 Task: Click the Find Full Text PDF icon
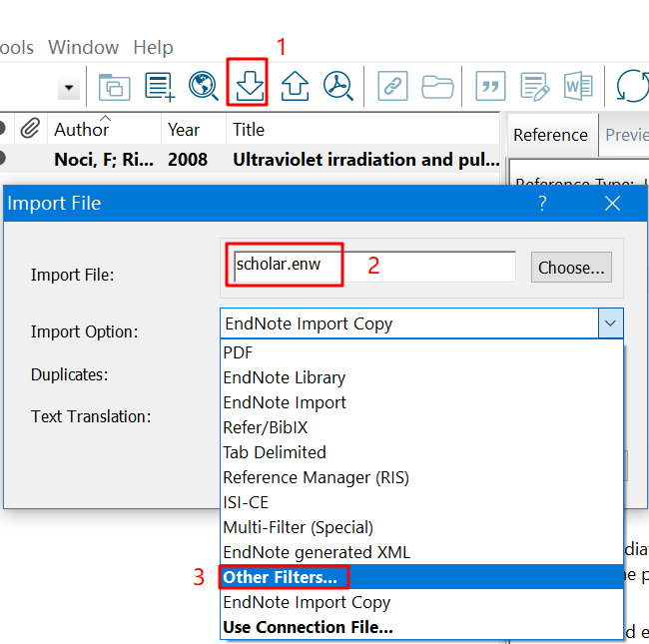point(338,86)
